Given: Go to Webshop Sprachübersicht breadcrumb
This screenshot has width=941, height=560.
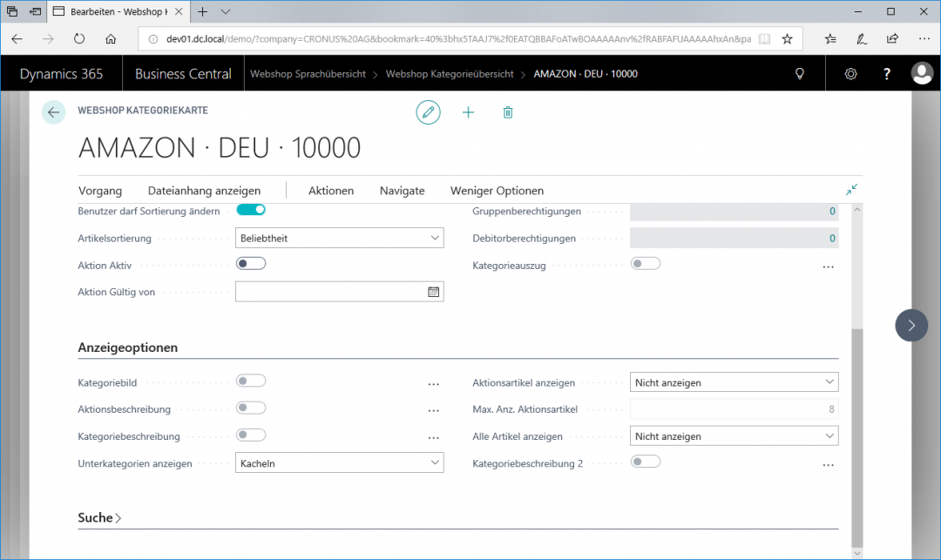Looking at the screenshot, I should click(x=308, y=74).
